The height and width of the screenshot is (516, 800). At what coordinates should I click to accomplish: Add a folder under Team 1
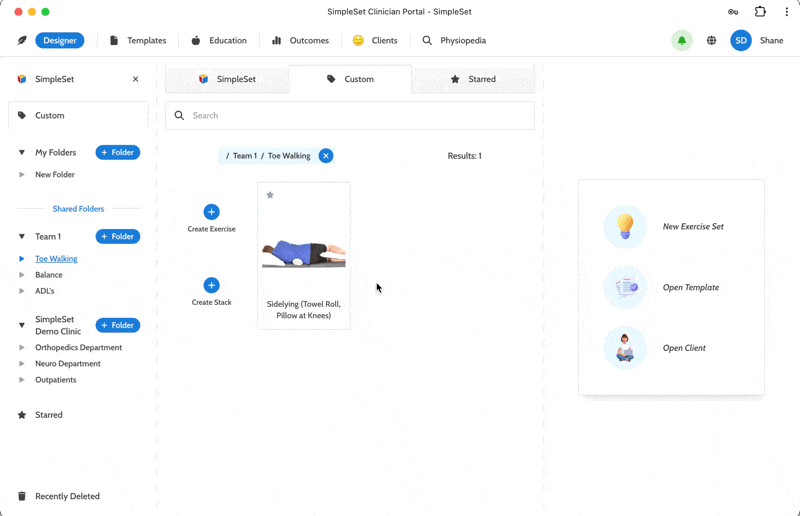(x=118, y=236)
